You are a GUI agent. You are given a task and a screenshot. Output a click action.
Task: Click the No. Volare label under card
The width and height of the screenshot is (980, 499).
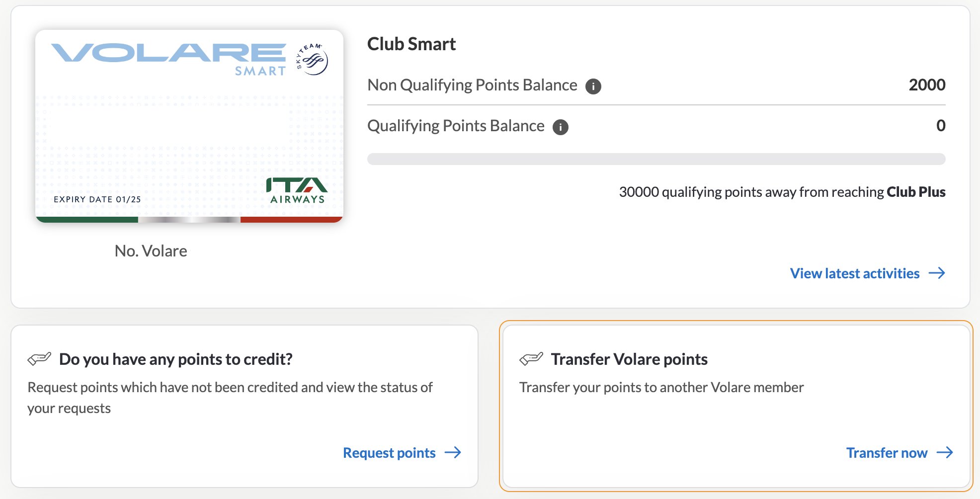point(151,251)
